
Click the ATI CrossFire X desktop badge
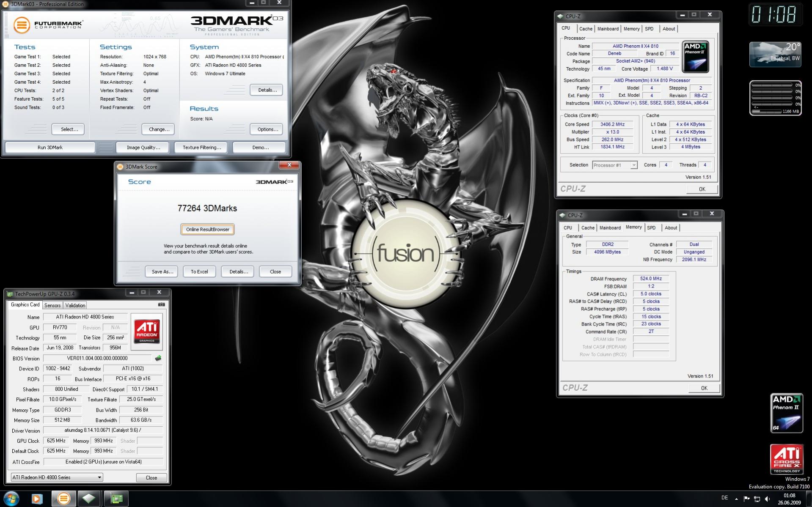pos(787,459)
